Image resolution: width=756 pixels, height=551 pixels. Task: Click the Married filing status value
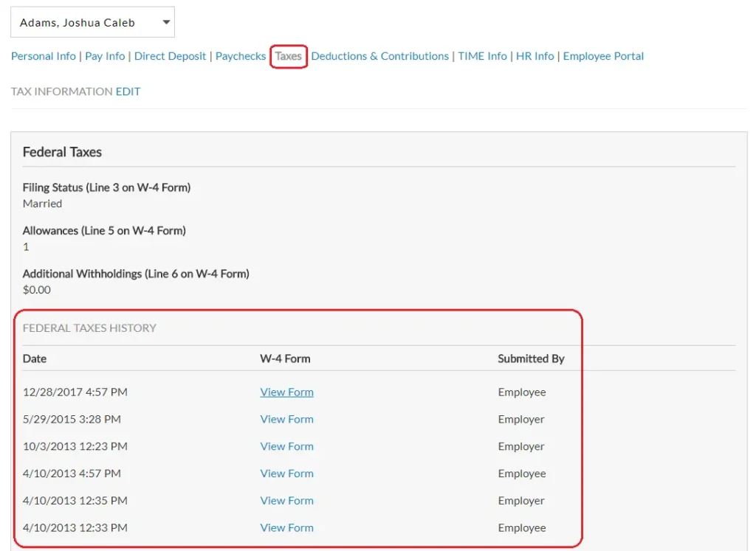(42, 204)
